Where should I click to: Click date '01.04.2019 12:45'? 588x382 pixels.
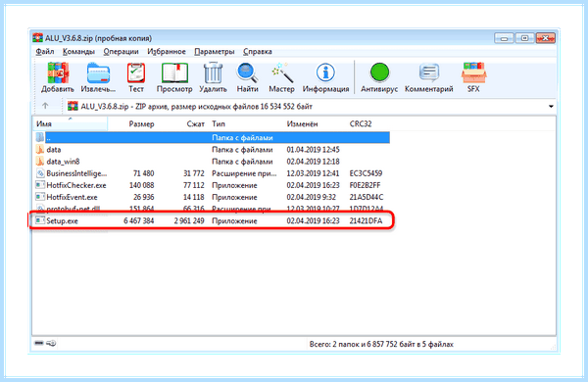[314, 150]
